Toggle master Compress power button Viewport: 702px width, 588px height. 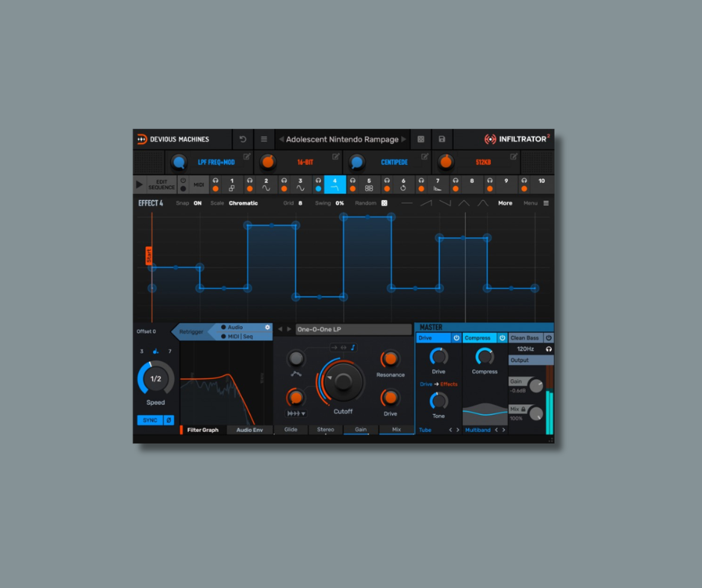tap(503, 338)
